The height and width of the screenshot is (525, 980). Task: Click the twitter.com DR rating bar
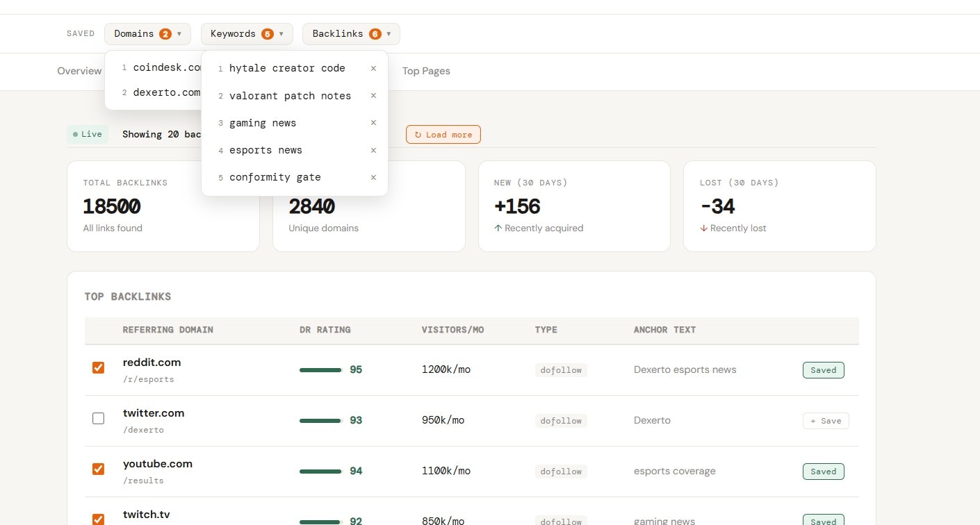click(321, 421)
